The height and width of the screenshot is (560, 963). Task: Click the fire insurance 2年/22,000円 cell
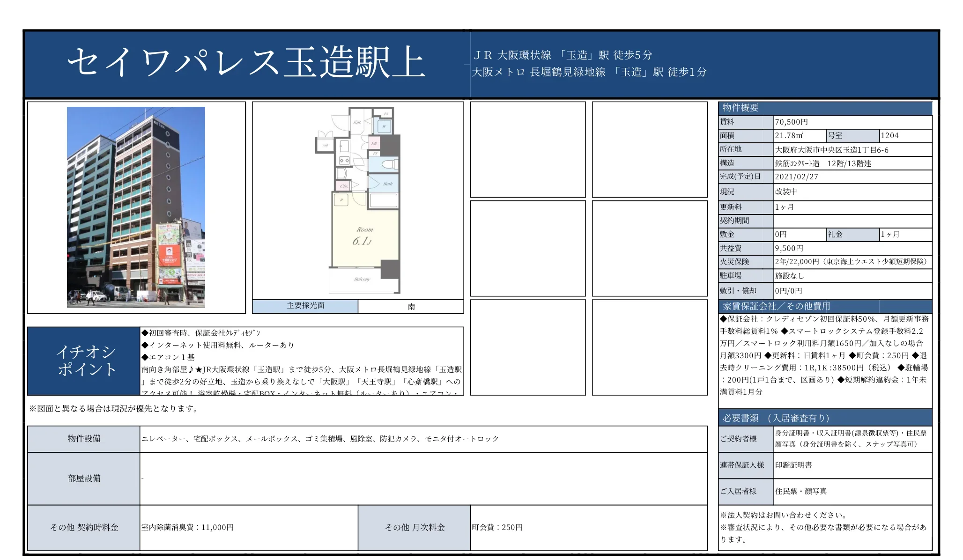852,262
